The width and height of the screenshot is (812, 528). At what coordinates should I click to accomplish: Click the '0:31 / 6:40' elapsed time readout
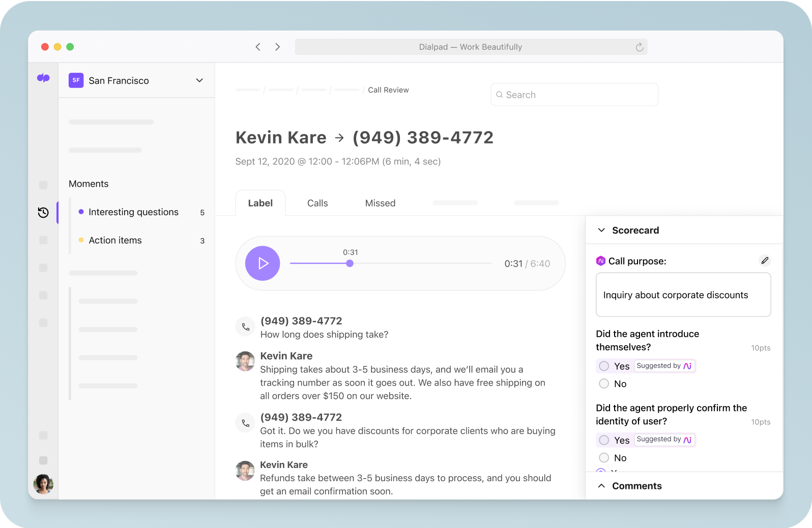(527, 263)
